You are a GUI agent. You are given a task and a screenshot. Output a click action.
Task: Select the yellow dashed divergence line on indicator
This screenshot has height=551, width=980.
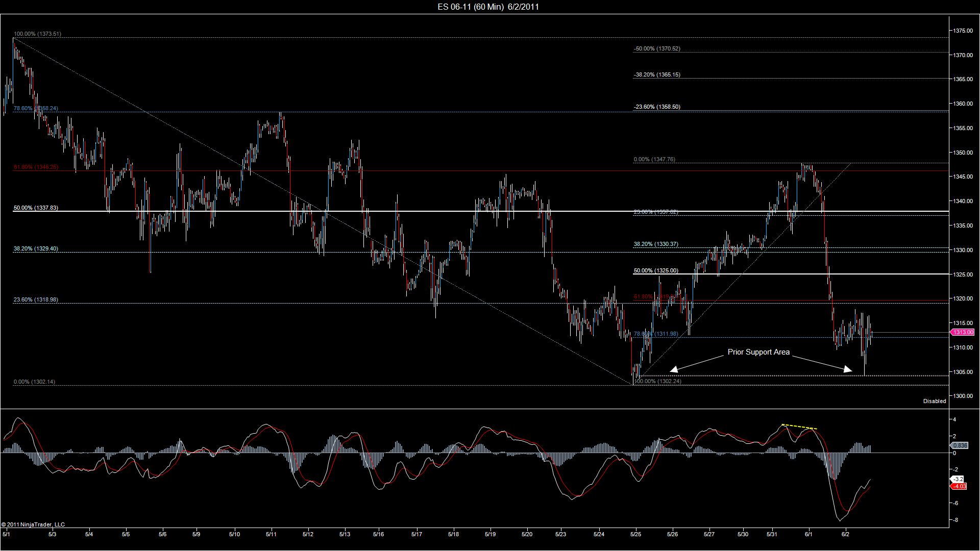click(x=799, y=427)
